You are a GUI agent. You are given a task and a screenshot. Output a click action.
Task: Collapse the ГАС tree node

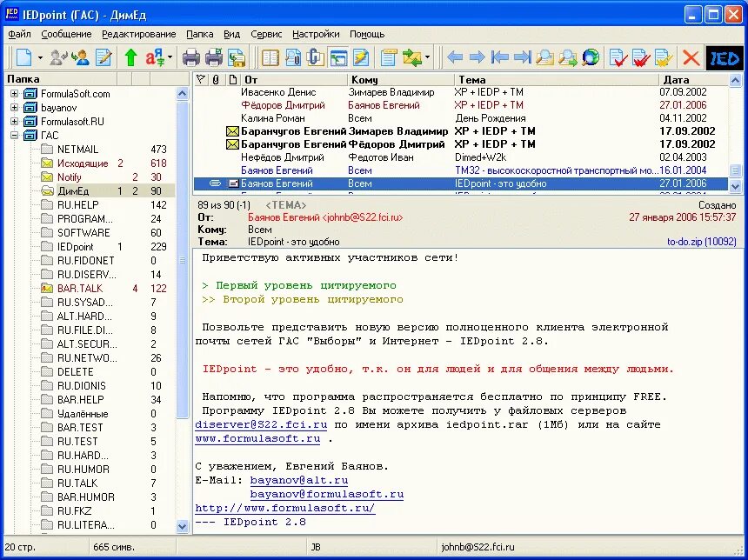15,135
